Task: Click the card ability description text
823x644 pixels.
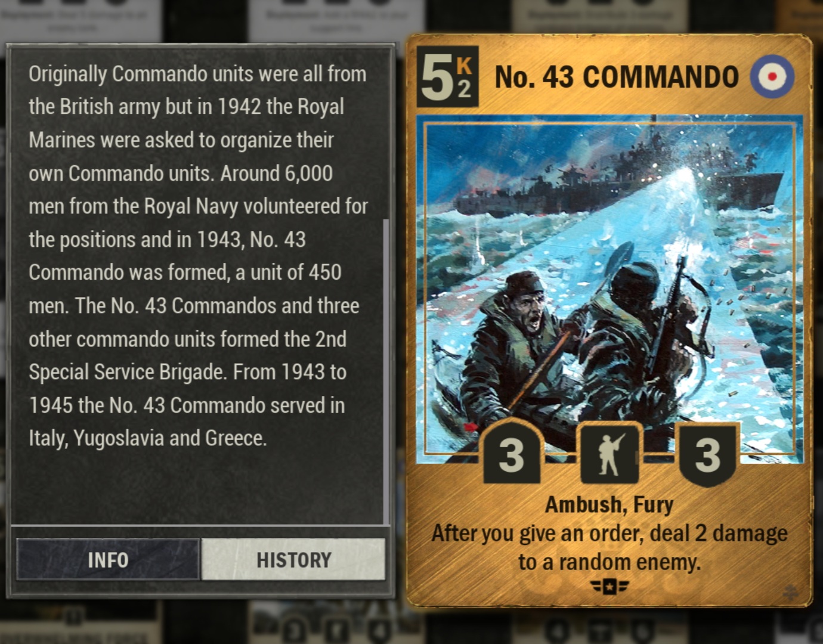Action: tap(609, 547)
